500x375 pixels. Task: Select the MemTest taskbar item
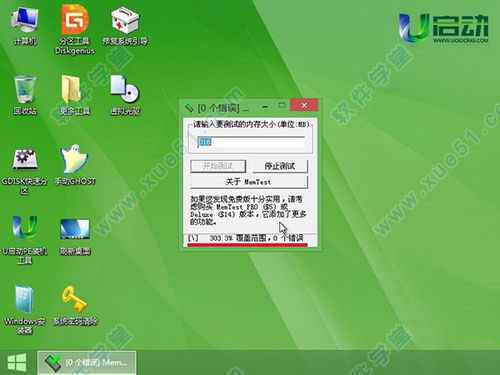coord(87,362)
